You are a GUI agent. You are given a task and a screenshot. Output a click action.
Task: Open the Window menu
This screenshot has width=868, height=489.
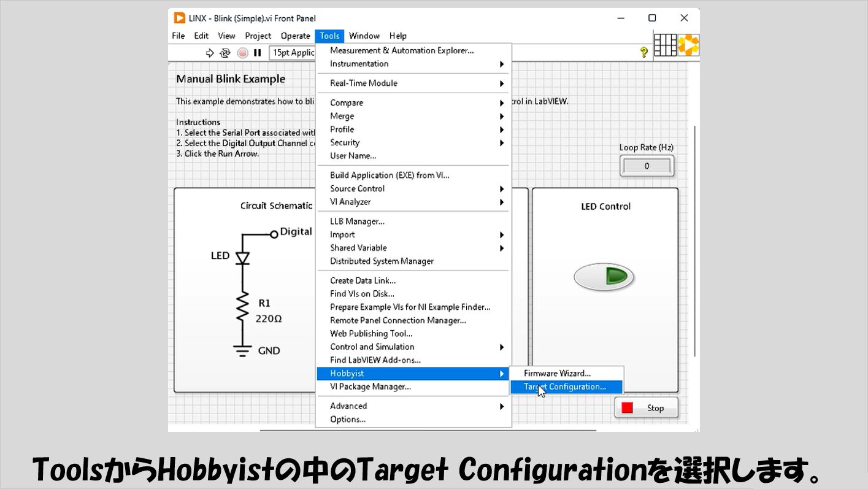coord(364,36)
